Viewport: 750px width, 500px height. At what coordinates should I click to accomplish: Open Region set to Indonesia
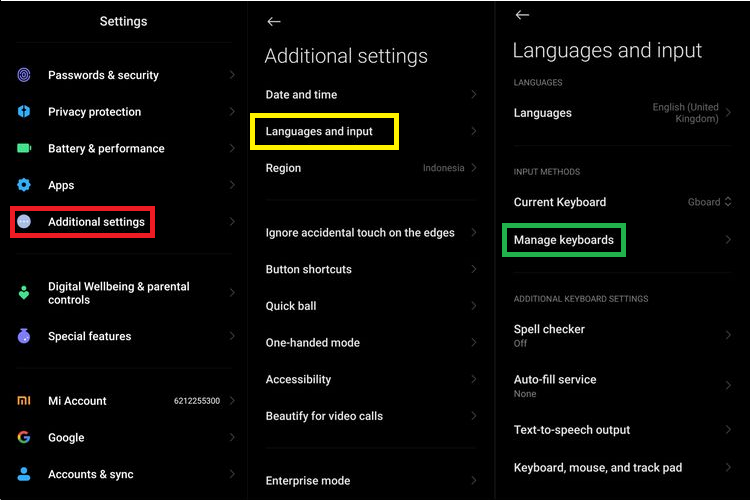371,168
